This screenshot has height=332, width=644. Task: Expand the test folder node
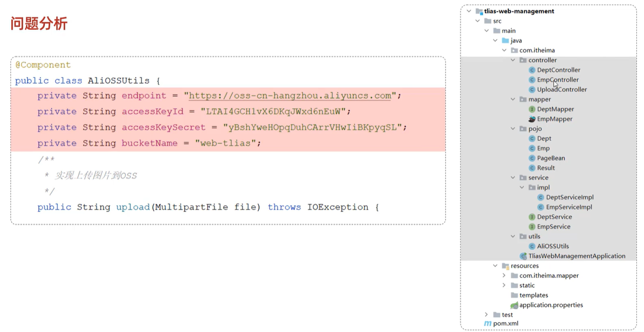(x=487, y=315)
